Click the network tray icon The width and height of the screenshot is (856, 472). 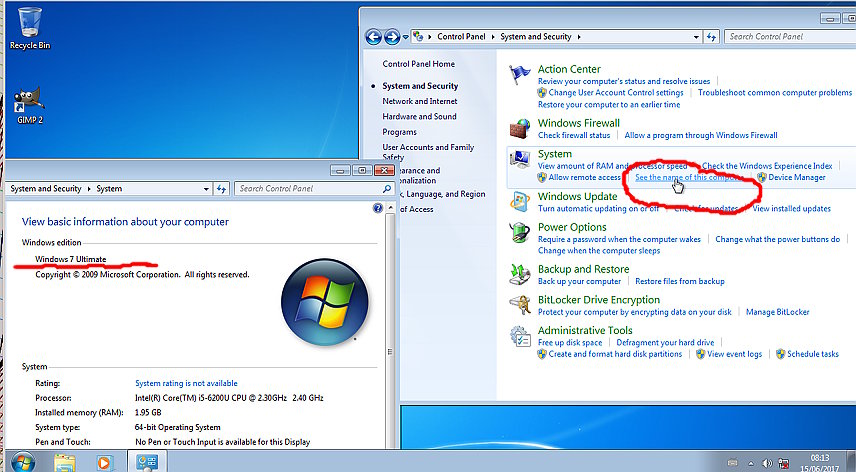783,463
